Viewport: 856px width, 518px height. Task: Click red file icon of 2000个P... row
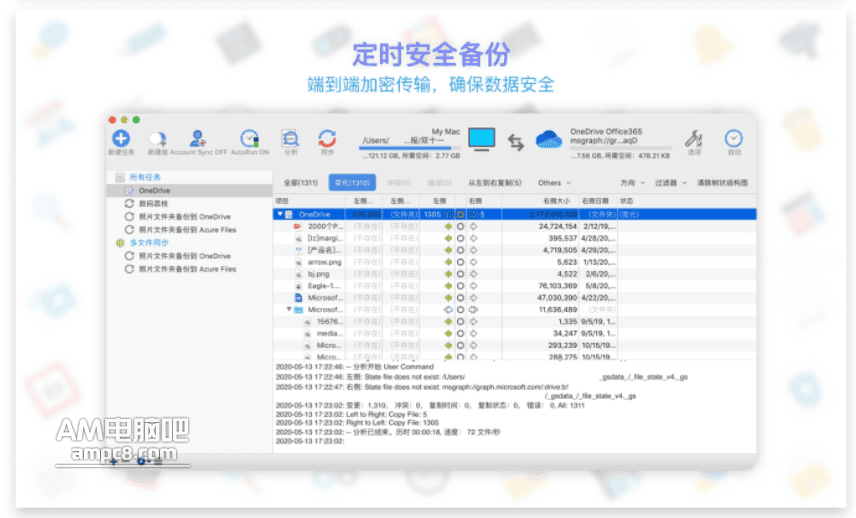(x=298, y=226)
